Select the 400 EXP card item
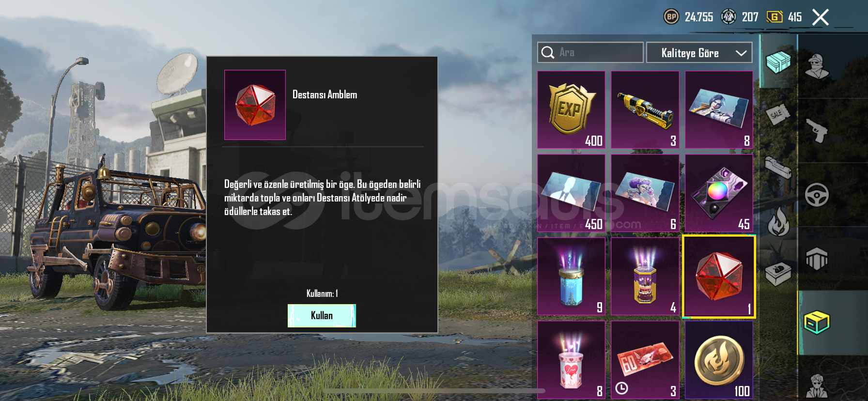 tap(572, 110)
